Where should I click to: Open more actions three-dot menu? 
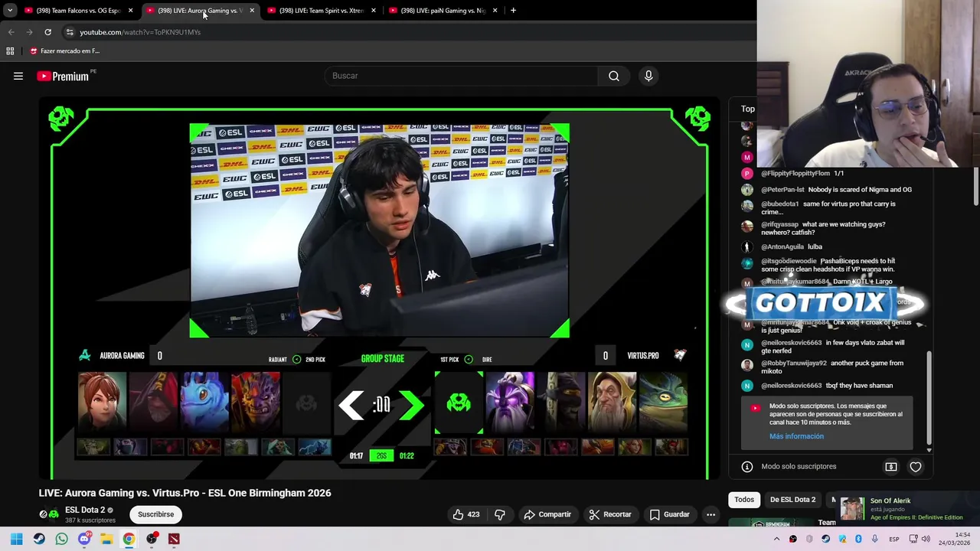point(711,514)
